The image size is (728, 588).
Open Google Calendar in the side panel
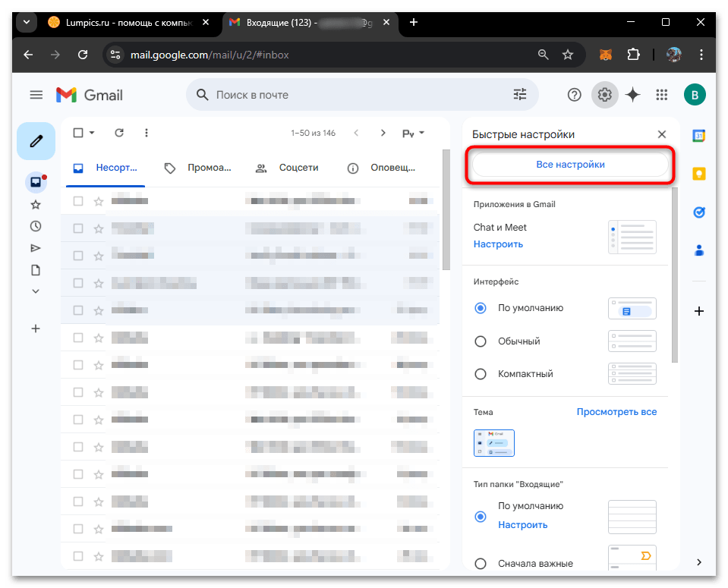[698, 136]
